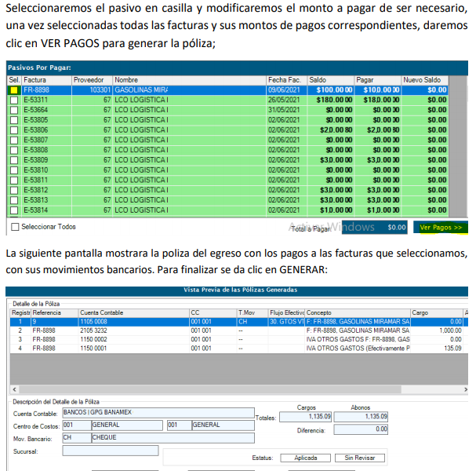Click the left arrow of horizontal scrollbar
Screen dimensions: 476x471
click(14, 389)
